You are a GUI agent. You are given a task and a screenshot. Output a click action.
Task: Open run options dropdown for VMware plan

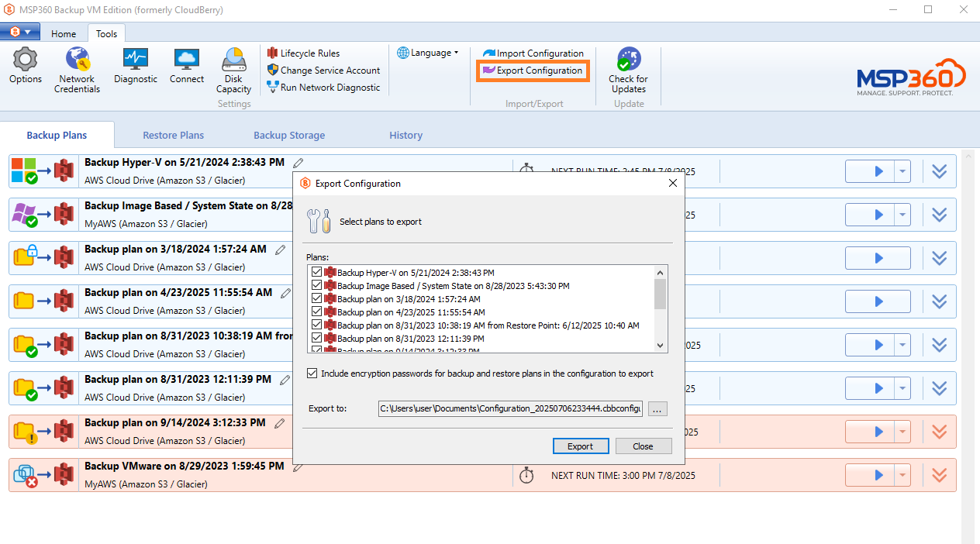(x=902, y=475)
